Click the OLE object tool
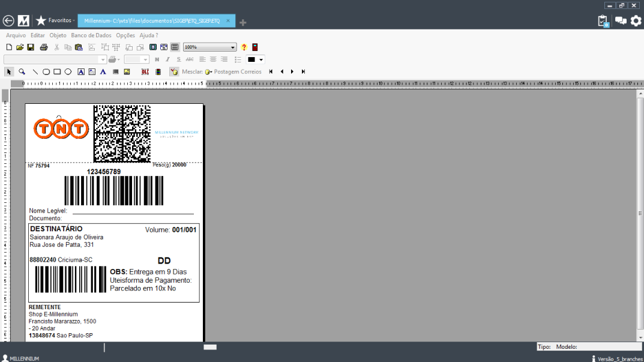The image size is (644, 362). tap(145, 71)
